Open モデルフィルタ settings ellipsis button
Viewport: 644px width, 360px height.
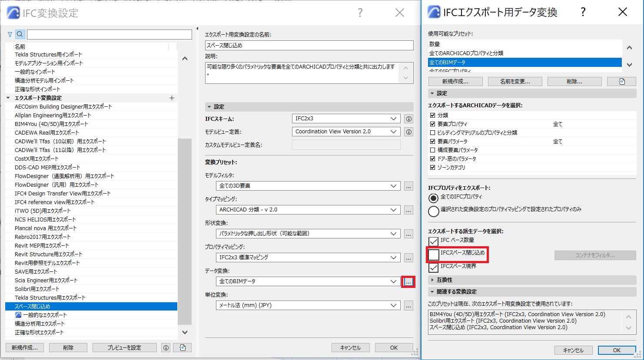pos(408,186)
